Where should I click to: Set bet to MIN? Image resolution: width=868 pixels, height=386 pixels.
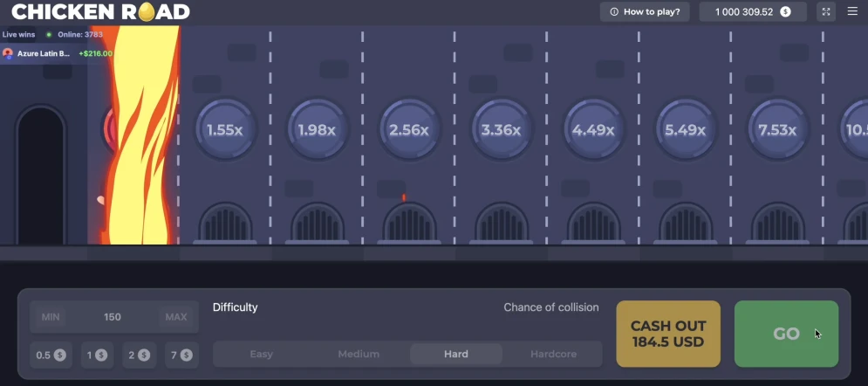(x=51, y=317)
